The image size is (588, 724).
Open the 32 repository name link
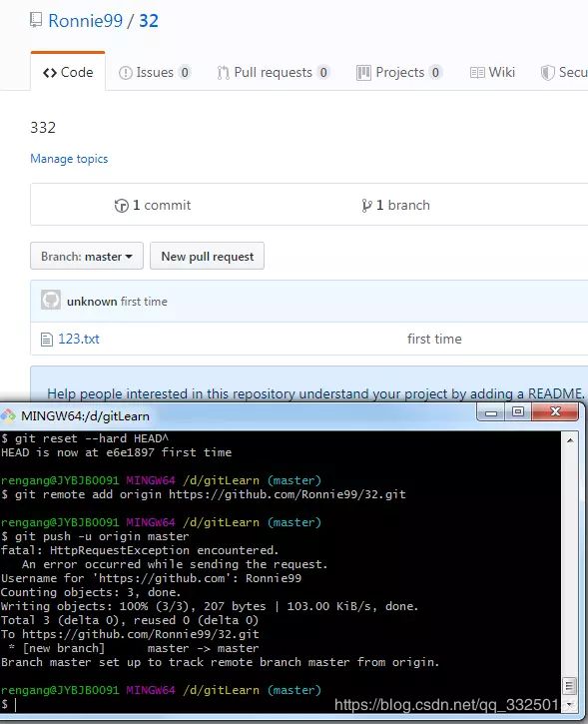tap(148, 21)
